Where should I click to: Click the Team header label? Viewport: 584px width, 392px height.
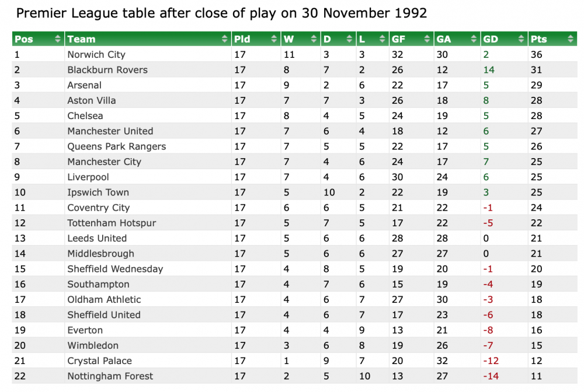tap(81, 39)
